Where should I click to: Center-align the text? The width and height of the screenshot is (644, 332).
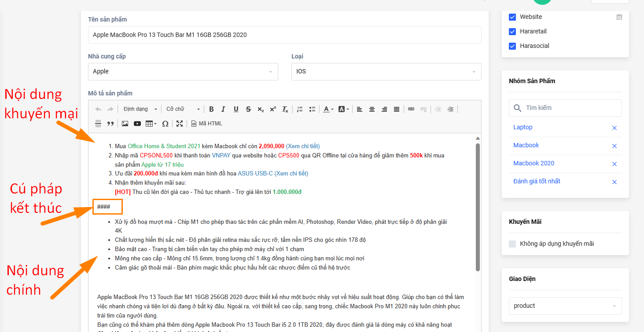[372, 109]
